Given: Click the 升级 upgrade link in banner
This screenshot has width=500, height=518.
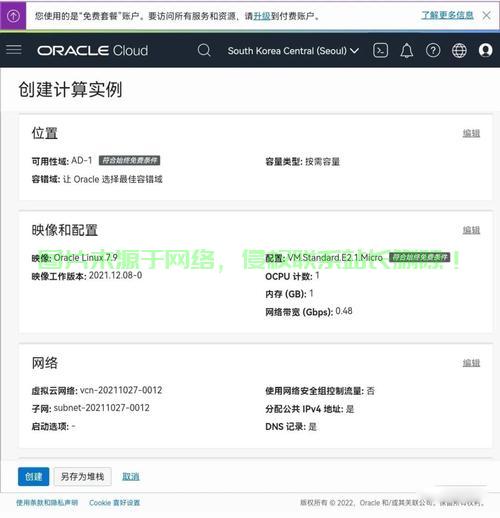Looking at the screenshot, I should pos(262,16).
